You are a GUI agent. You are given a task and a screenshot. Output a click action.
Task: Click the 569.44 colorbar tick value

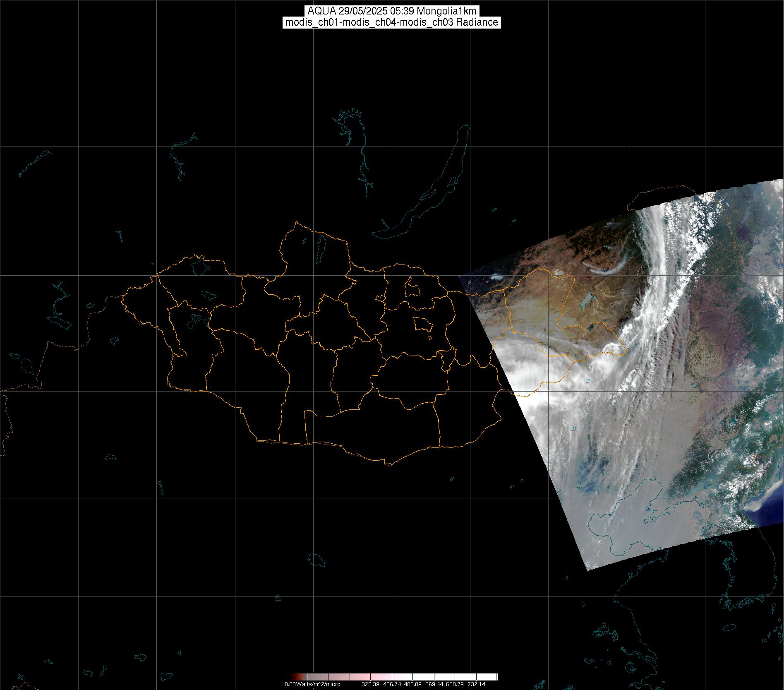pyautogui.click(x=434, y=685)
